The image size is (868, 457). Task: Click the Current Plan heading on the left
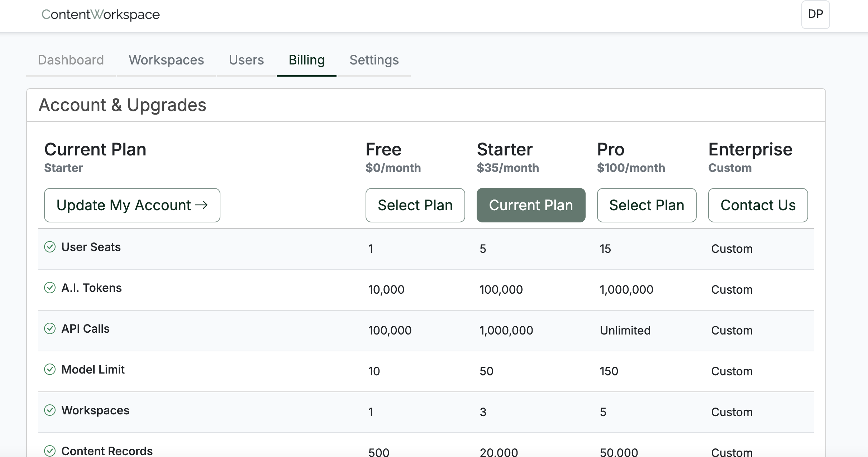tap(95, 149)
